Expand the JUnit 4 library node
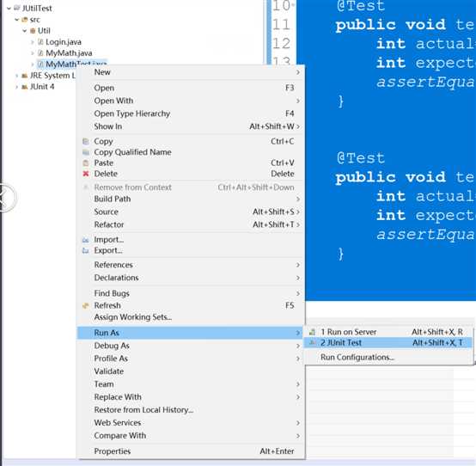 (16, 87)
